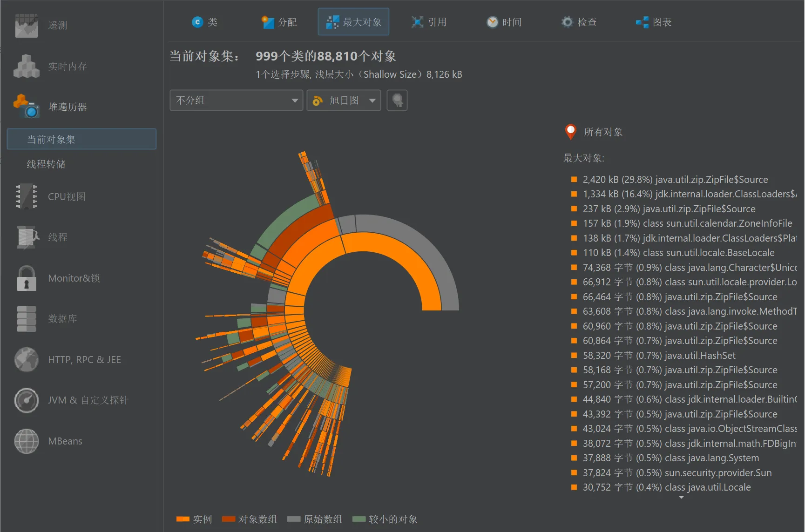Open the 旭日图 chart type dropdown
This screenshot has height=532, width=805.
pyautogui.click(x=344, y=100)
